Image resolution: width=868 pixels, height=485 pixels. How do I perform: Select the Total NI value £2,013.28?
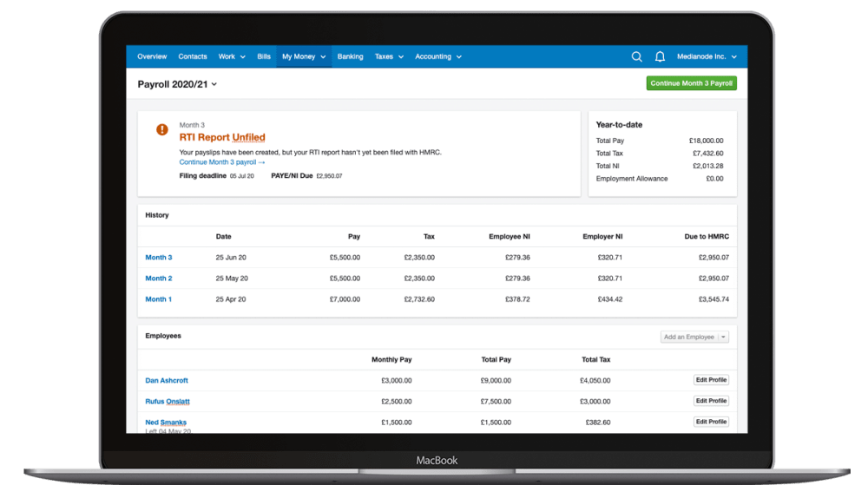click(707, 166)
